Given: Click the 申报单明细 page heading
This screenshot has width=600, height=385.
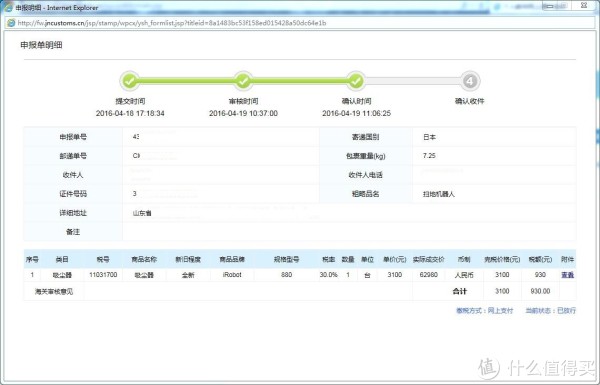Looking at the screenshot, I should point(41,45).
